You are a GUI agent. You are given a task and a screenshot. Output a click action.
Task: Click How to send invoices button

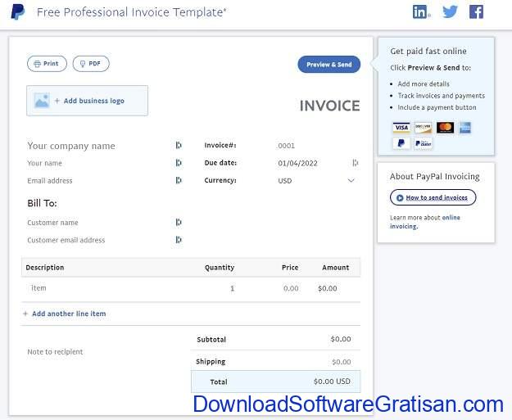click(x=433, y=197)
